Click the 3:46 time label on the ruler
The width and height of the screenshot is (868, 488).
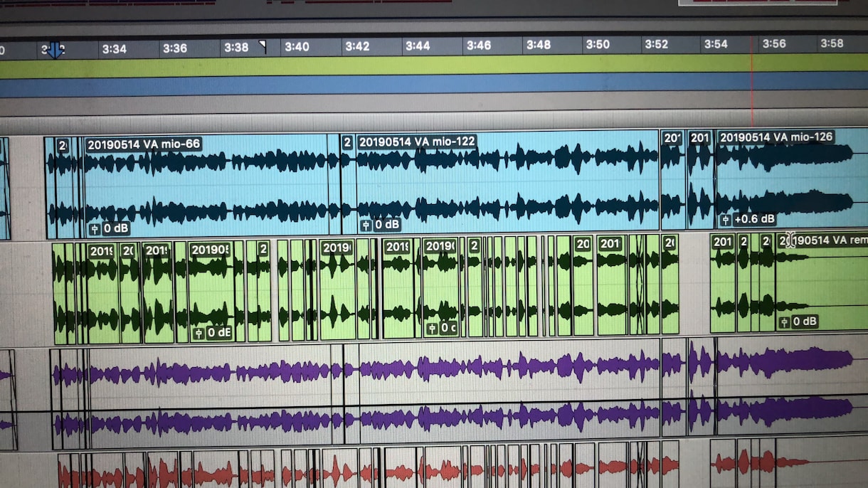click(479, 46)
